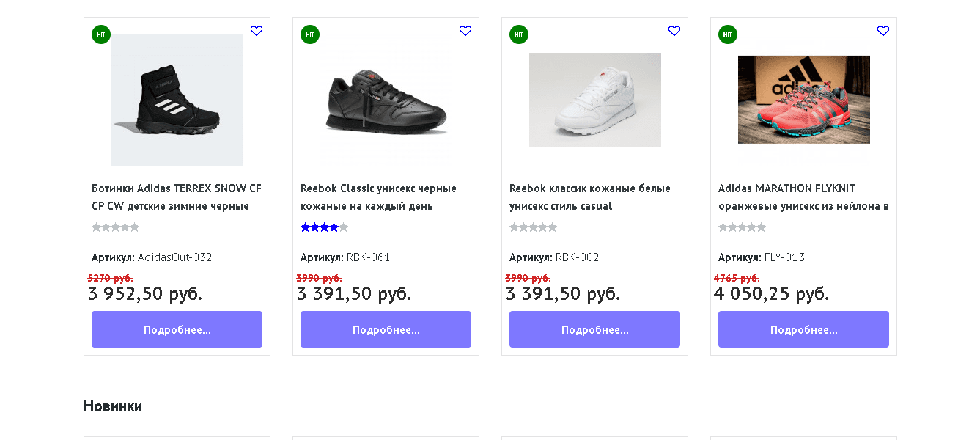Open details for Reebok Classic black sneakers
Image resolution: width=980 pixels, height=440 pixels.
tap(386, 329)
